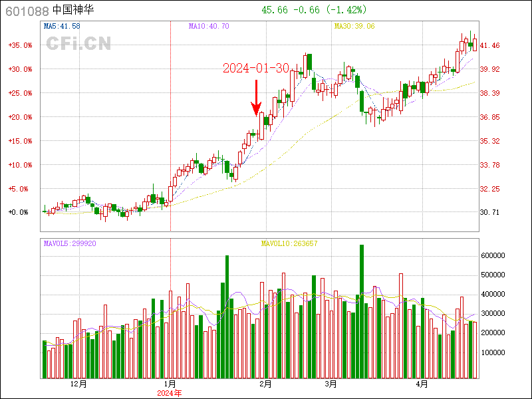532x399 pixels.
Task: Click the 100000 volume axis label
Action: pyautogui.click(x=493, y=352)
